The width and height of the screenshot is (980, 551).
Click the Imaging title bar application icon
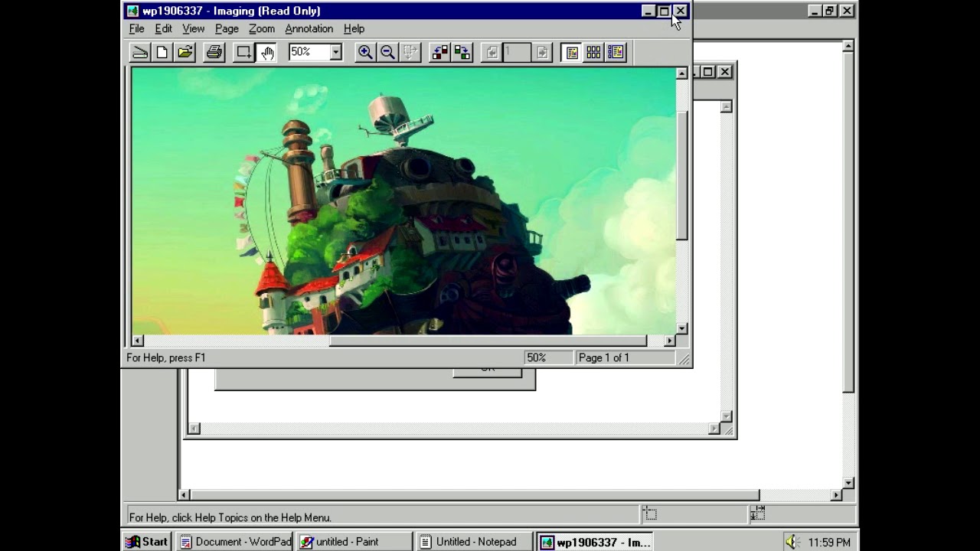coord(132,11)
